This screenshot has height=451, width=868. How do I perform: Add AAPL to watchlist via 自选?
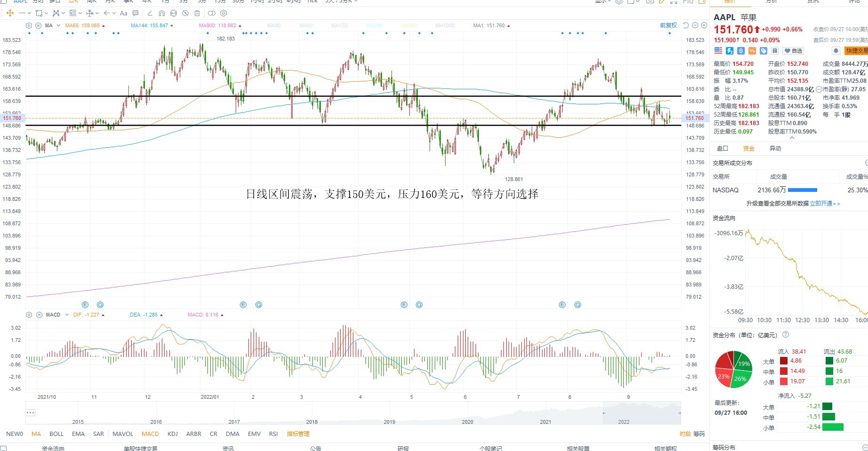(793, 51)
